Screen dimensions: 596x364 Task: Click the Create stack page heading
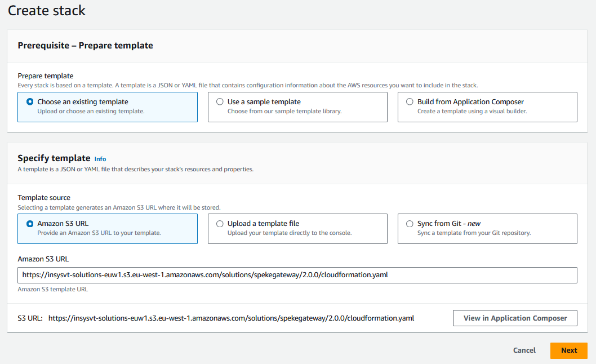47,10
